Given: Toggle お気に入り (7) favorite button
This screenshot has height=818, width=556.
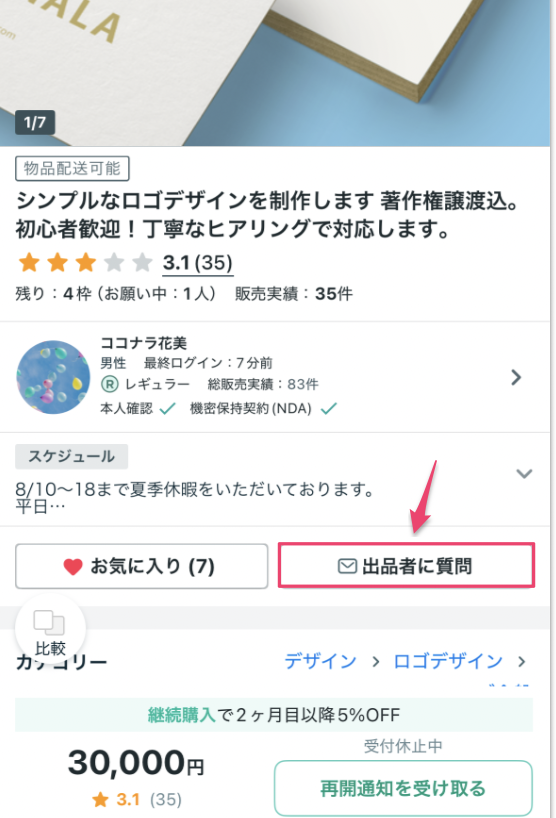Looking at the screenshot, I should click(141, 567).
